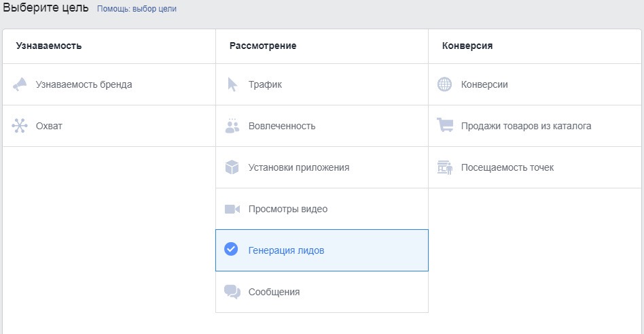Screen dimensions: 644x334
Task: Click the cursor arrow icon for Трафик
Action: 232,85
